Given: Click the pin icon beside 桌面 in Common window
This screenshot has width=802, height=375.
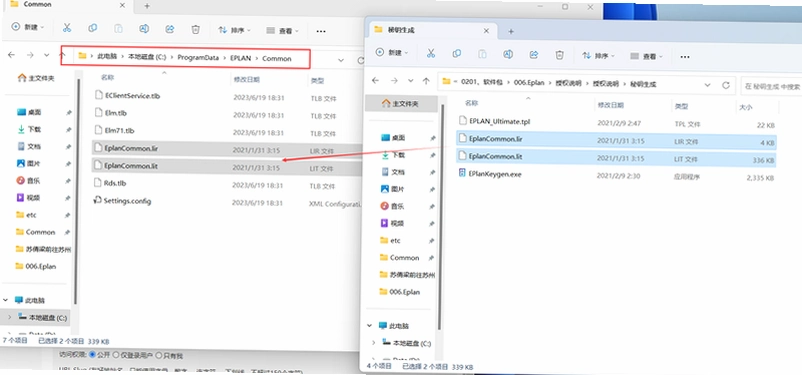Looking at the screenshot, I should coord(69,113).
